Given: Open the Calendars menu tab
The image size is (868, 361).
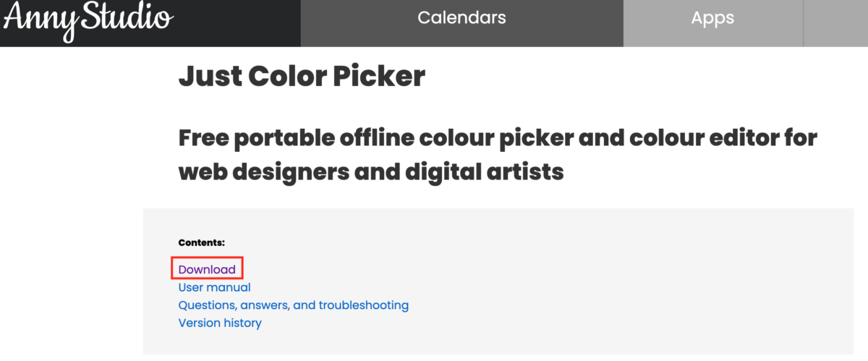Looking at the screenshot, I should point(461,18).
